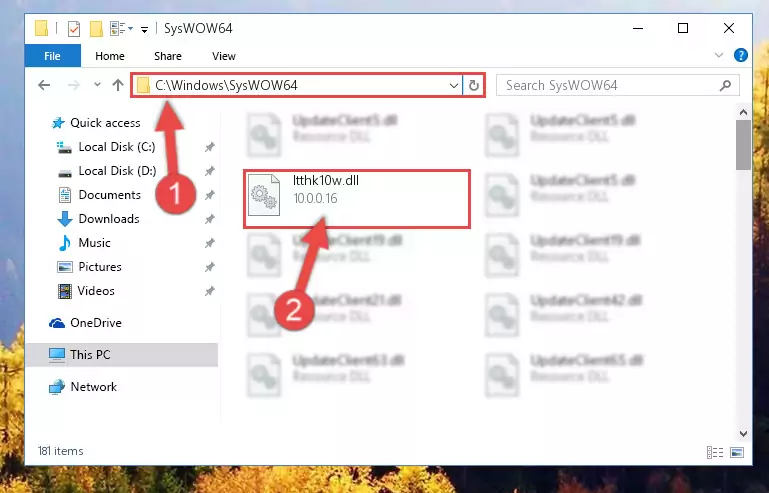Click the address bar path C:\Windows\SysWOW64
The height and width of the screenshot is (493, 769).
click(226, 85)
